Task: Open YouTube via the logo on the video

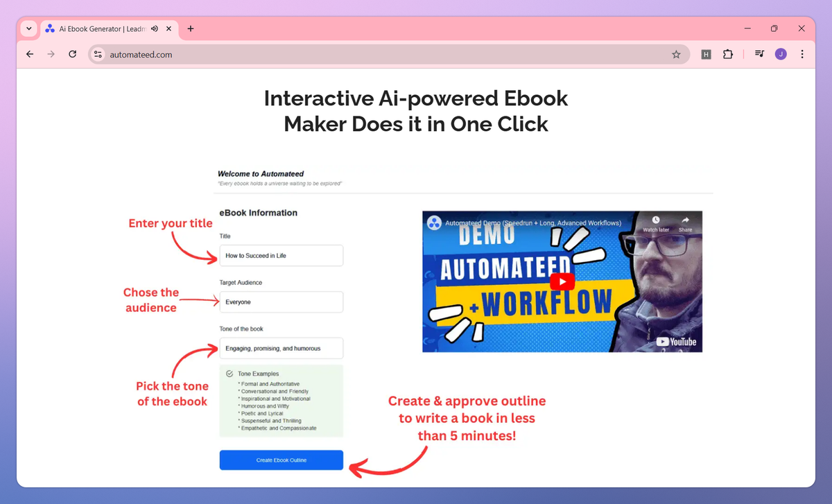Action: pyautogui.click(x=675, y=341)
